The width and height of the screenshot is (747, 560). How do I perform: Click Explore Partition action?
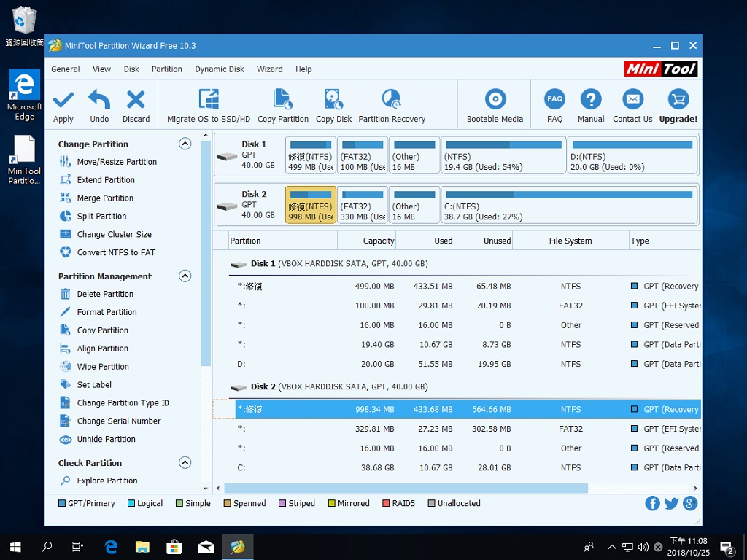107,481
